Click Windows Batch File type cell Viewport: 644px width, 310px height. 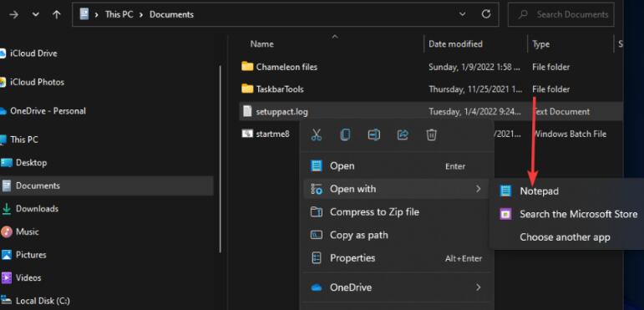coord(570,134)
